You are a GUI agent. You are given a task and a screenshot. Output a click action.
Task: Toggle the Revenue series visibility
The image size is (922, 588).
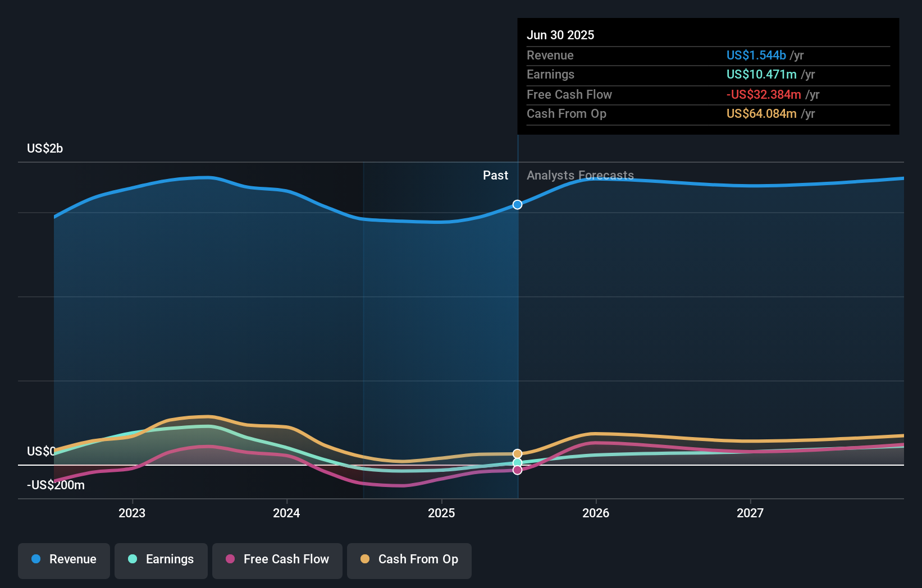point(63,561)
